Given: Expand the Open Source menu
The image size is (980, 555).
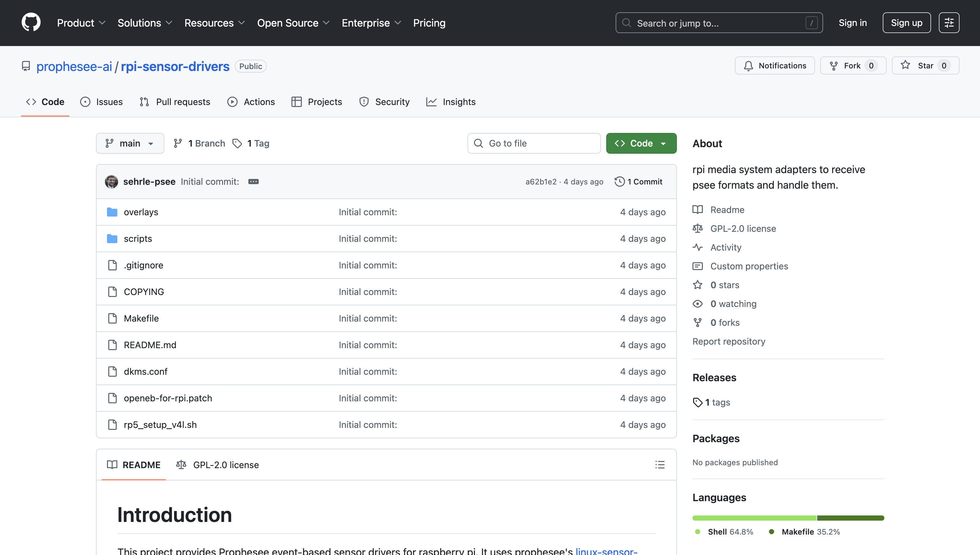Looking at the screenshot, I should point(293,23).
